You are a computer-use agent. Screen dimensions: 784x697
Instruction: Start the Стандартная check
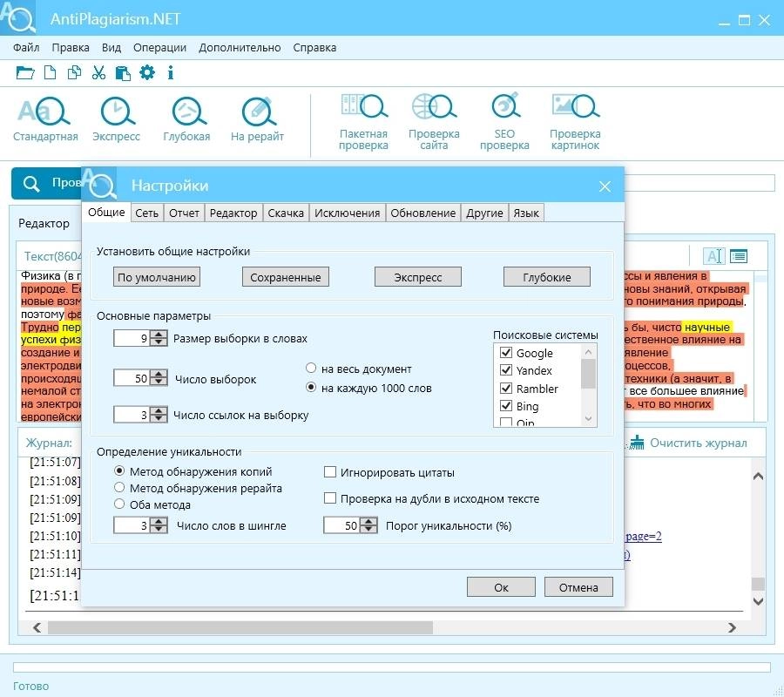[45, 120]
